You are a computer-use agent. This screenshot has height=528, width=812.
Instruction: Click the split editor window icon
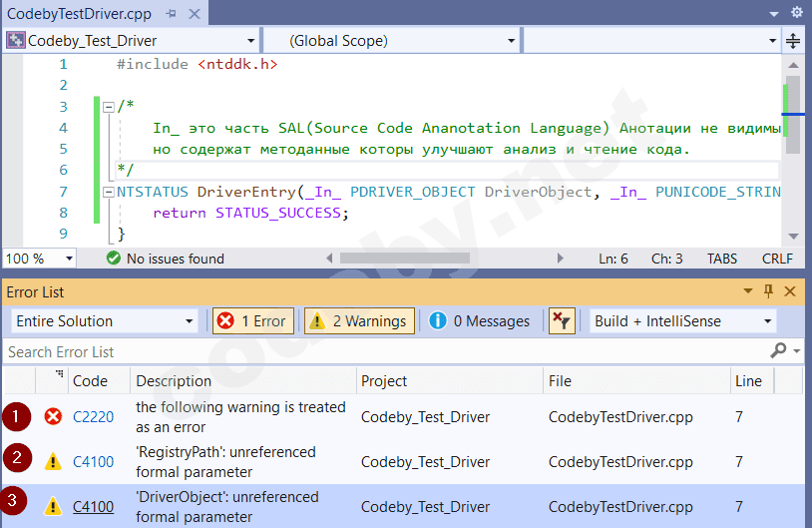pos(793,41)
